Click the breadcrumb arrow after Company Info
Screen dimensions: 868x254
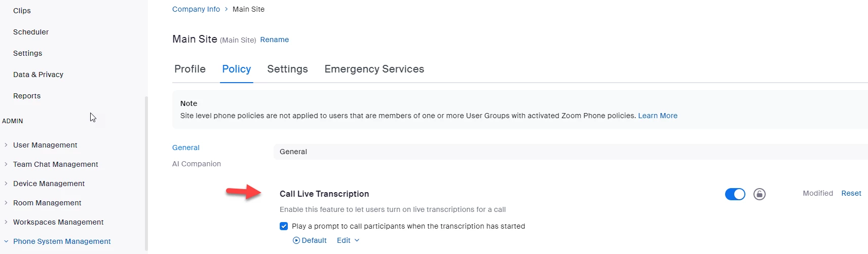pyautogui.click(x=227, y=9)
